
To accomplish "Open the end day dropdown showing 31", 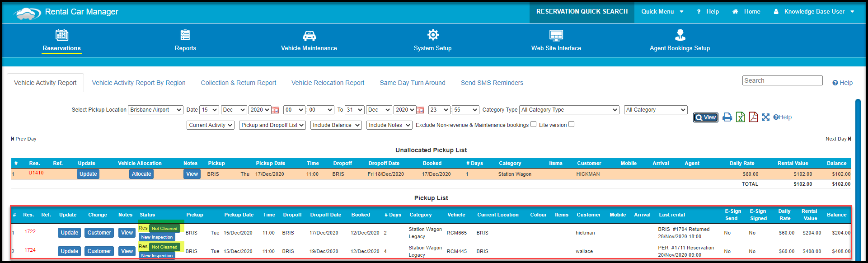I will pyautogui.click(x=355, y=110).
